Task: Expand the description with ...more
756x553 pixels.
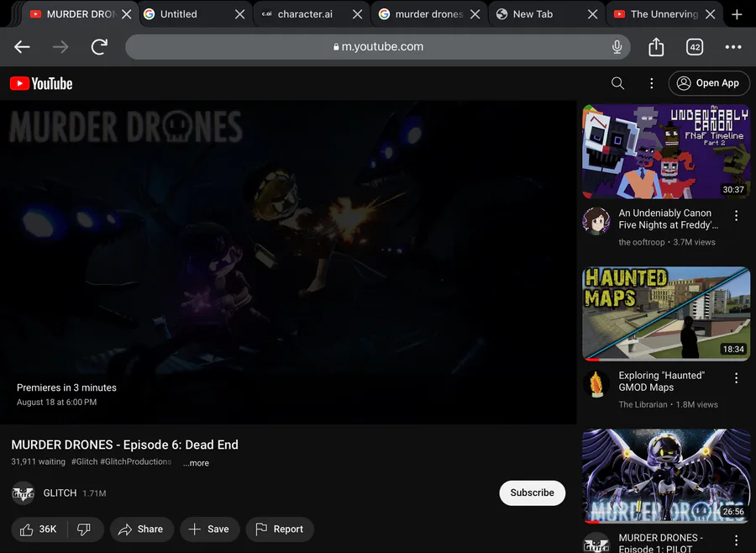Action: point(196,463)
